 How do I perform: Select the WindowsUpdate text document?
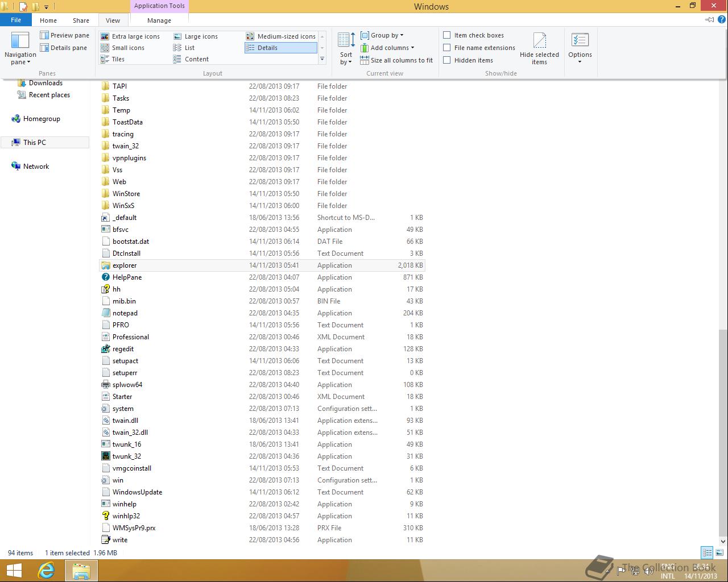point(262,492)
